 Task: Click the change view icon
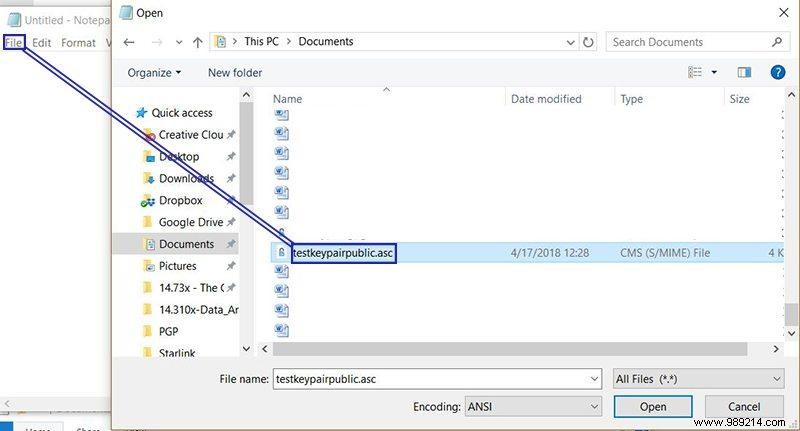point(695,72)
